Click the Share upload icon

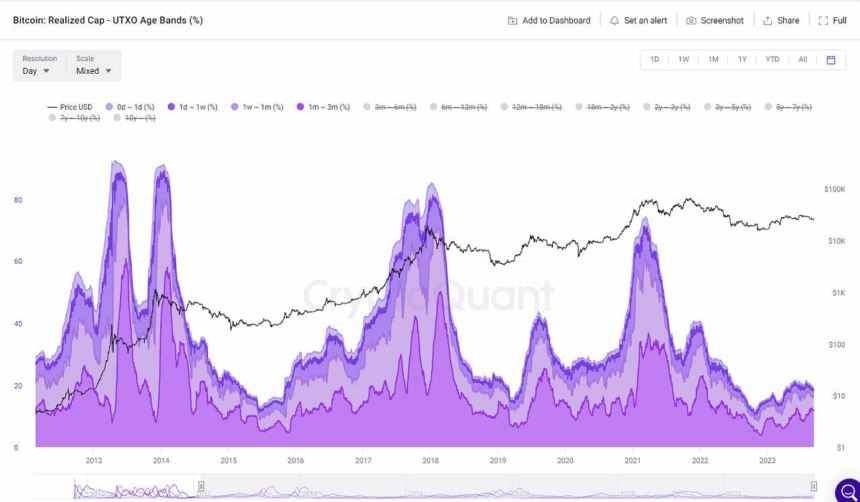click(768, 21)
